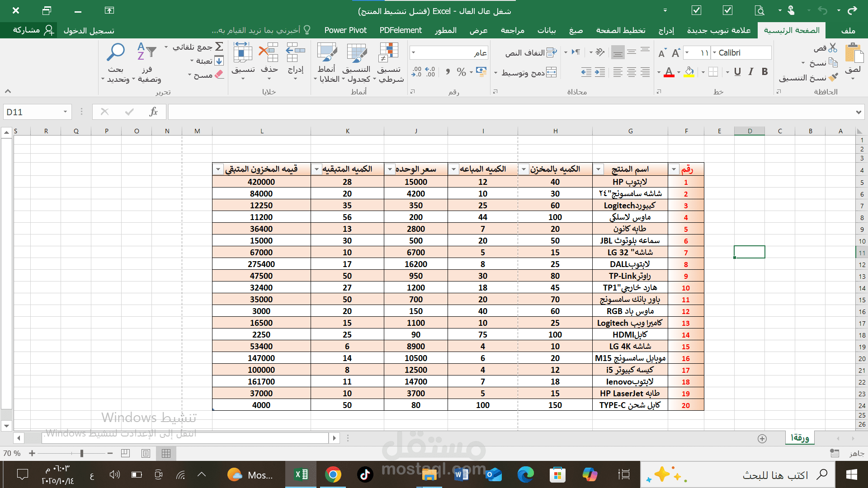Click the Insert cells (إدراج) icon
868x488 pixels.
coord(296,52)
